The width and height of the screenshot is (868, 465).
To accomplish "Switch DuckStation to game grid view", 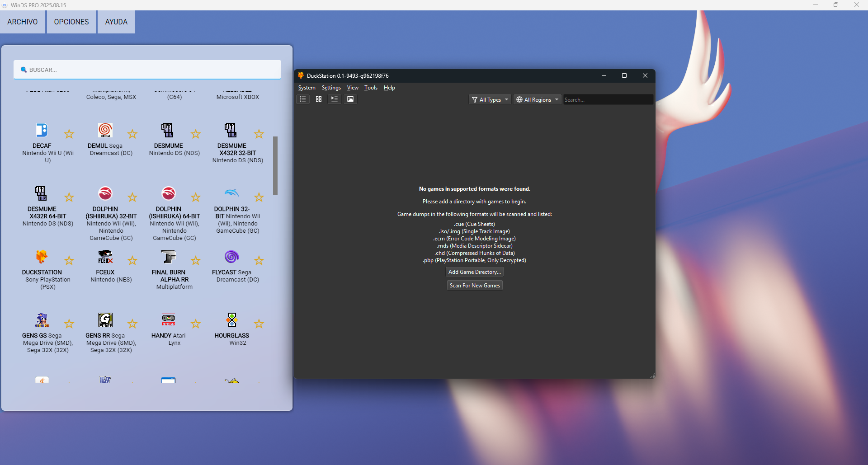I will pyautogui.click(x=319, y=99).
